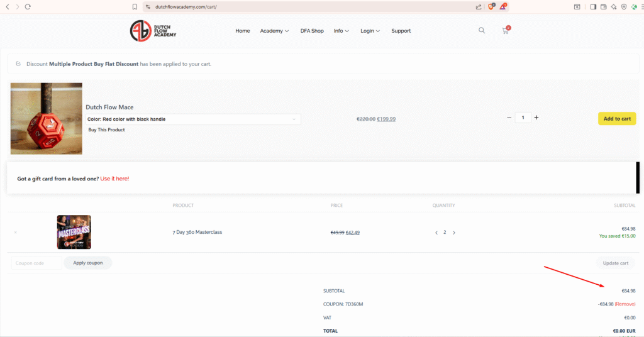Decrease Dutch Flow Mace quantity with minus
The image size is (644, 337).
[x=509, y=118]
